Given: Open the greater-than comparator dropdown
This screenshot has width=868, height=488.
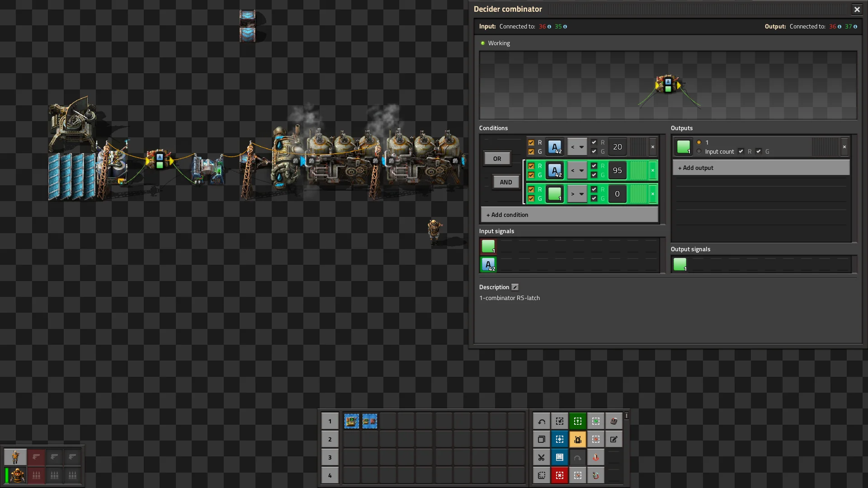Looking at the screenshot, I should pyautogui.click(x=577, y=194).
